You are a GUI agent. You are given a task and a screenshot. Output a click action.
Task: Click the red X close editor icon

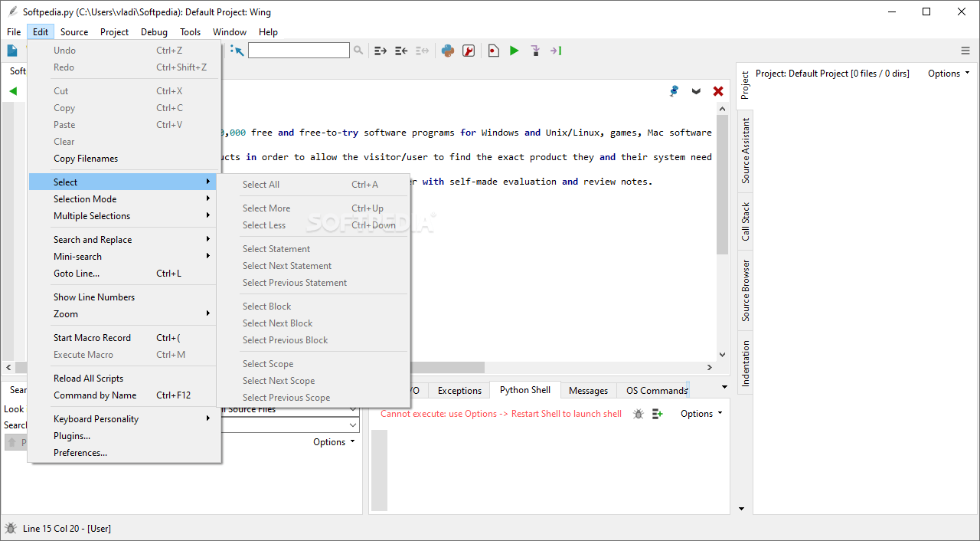click(718, 91)
